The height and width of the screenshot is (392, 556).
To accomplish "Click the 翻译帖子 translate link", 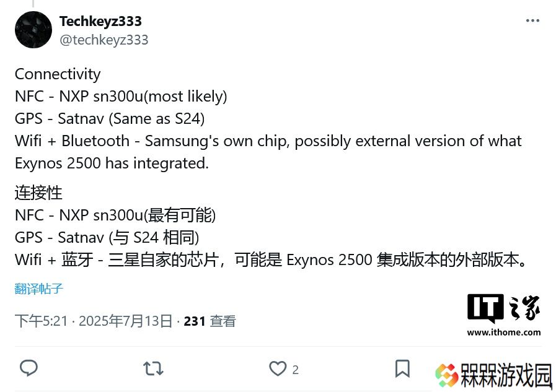I will pyautogui.click(x=38, y=289).
